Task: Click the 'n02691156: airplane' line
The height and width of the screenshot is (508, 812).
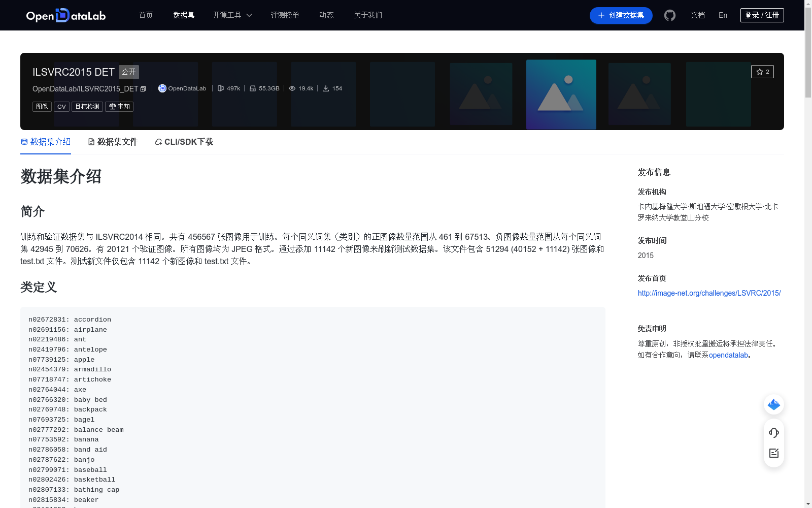Action: pos(67,330)
